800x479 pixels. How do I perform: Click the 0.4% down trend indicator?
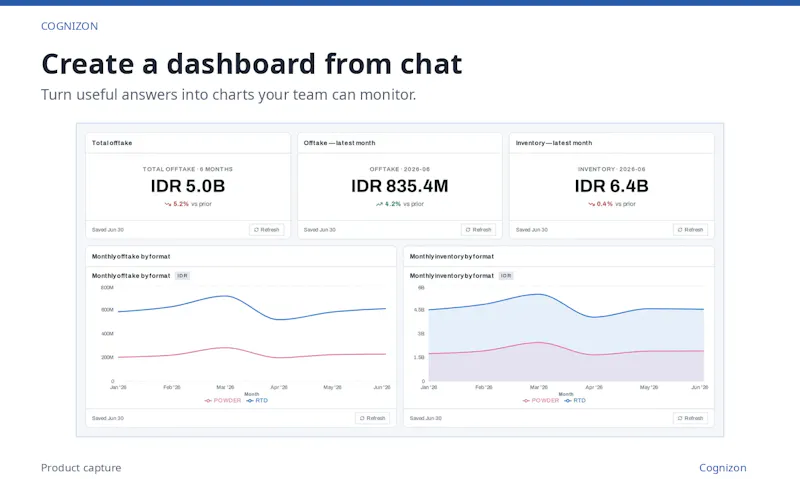coord(601,204)
